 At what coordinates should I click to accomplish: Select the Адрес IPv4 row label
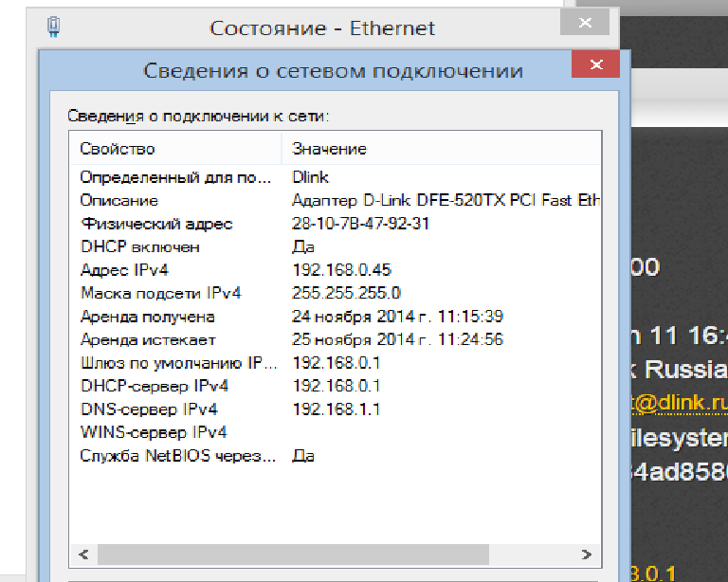tap(124, 270)
